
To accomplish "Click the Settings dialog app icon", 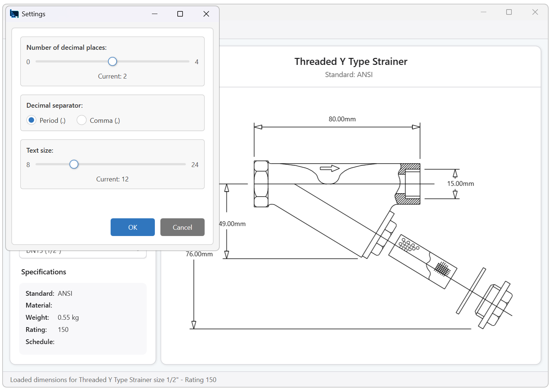I will point(14,14).
